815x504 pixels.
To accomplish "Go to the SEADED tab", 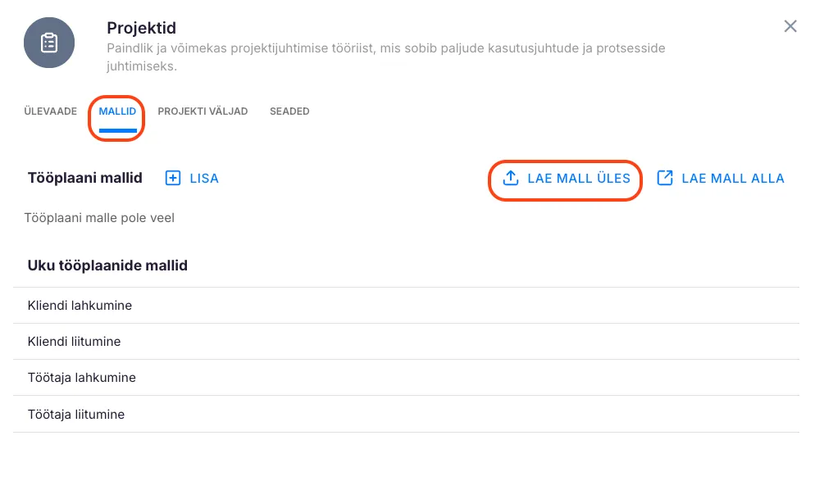I will tap(289, 111).
